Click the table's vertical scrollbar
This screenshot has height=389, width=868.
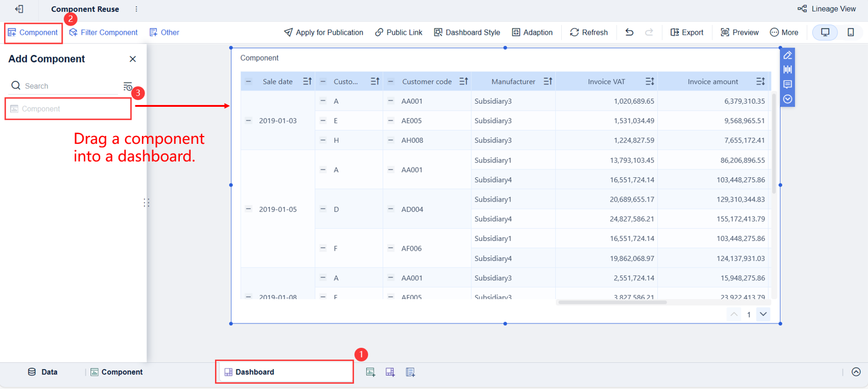pyautogui.click(x=774, y=143)
